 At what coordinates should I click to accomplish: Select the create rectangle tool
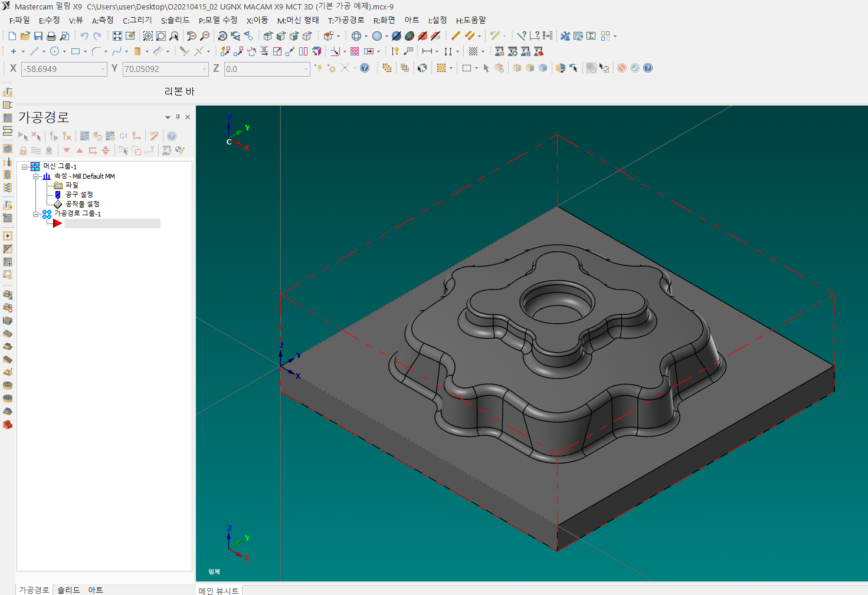[76, 51]
